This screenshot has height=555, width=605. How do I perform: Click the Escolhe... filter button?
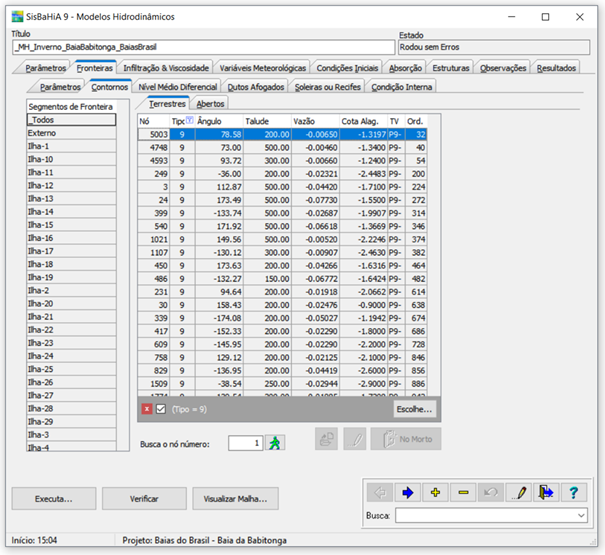coord(414,409)
